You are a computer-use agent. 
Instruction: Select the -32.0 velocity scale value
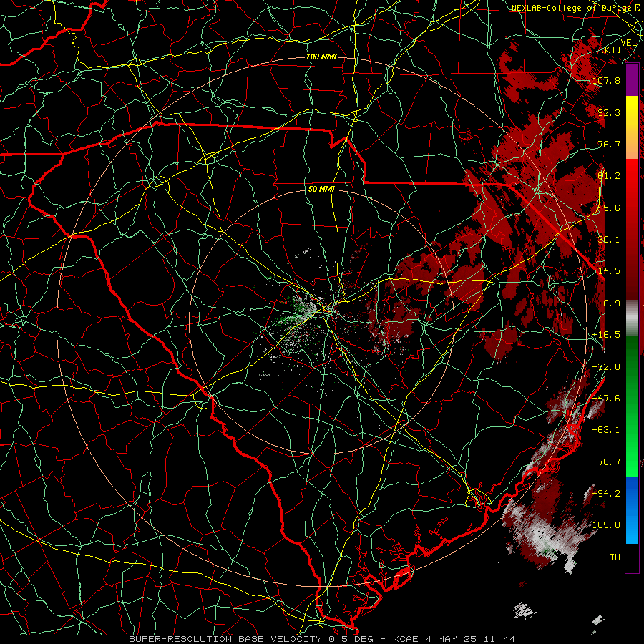click(606, 367)
